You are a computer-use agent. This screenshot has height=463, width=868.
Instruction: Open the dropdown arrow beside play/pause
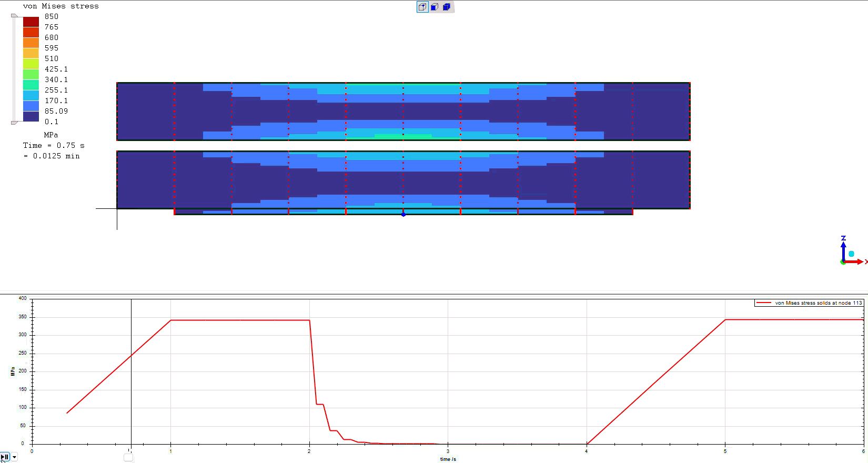point(14,457)
